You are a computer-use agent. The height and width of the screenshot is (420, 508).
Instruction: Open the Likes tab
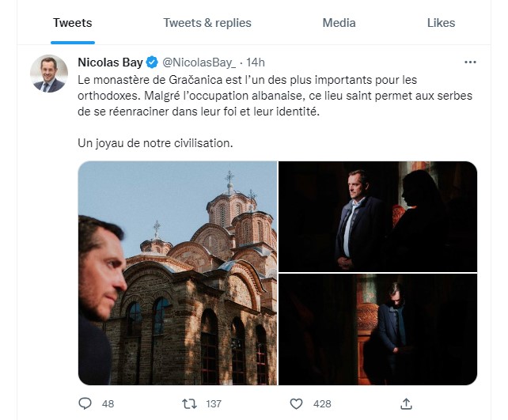coord(441,23)
